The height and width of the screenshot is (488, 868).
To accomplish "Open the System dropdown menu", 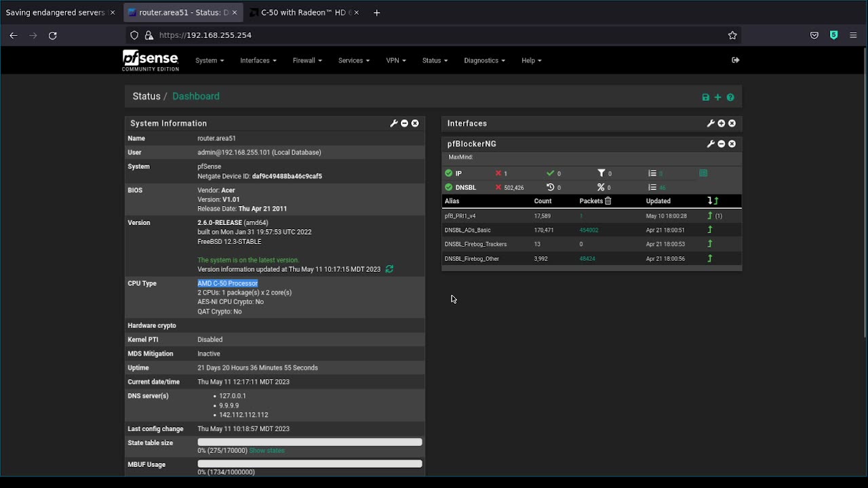I will point(210,60).
